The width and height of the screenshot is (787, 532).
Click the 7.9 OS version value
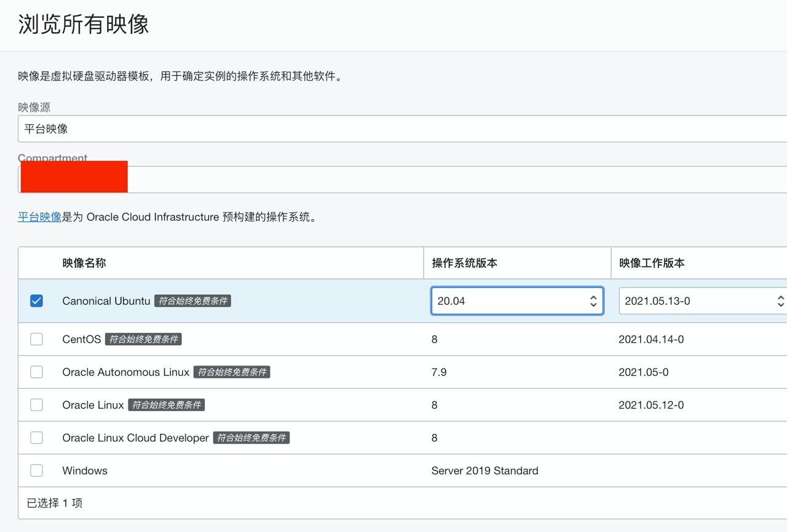(439, 372)
